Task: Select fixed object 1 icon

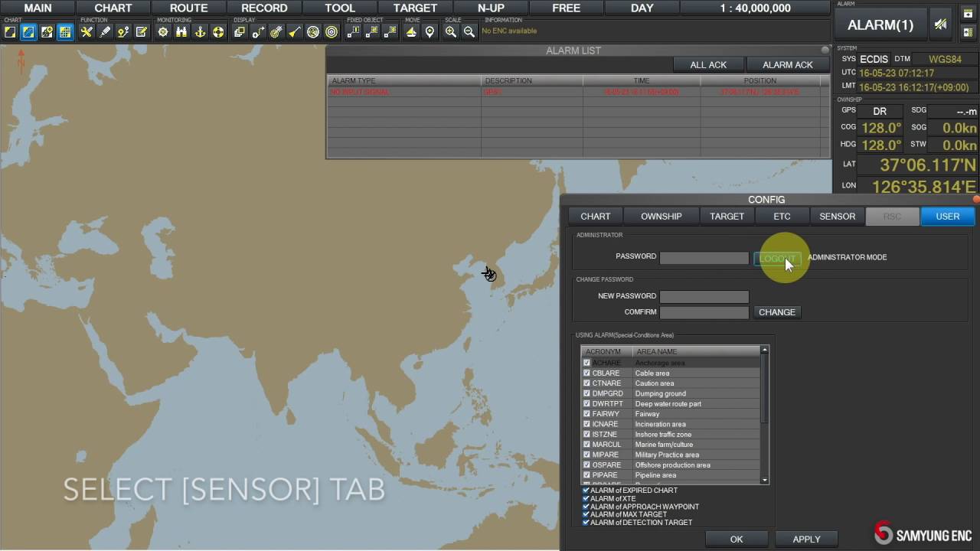Action: tap(353, 32)
